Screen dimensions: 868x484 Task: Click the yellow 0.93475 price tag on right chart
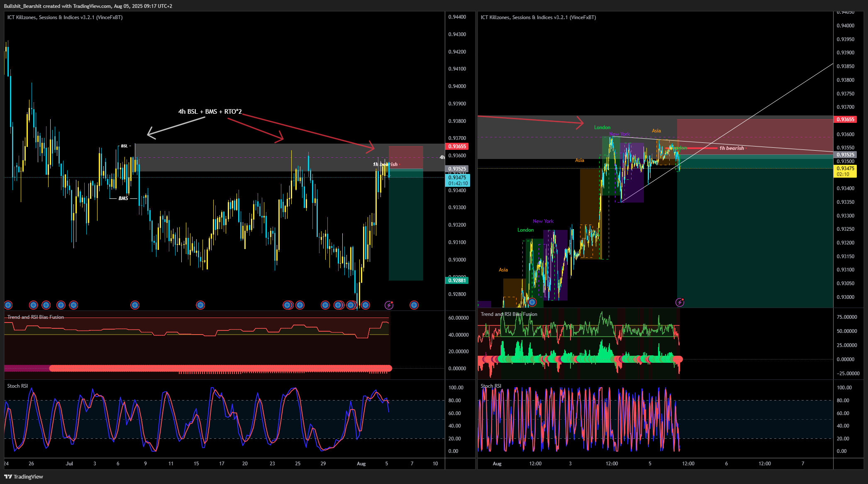click(x=845, y=171)
